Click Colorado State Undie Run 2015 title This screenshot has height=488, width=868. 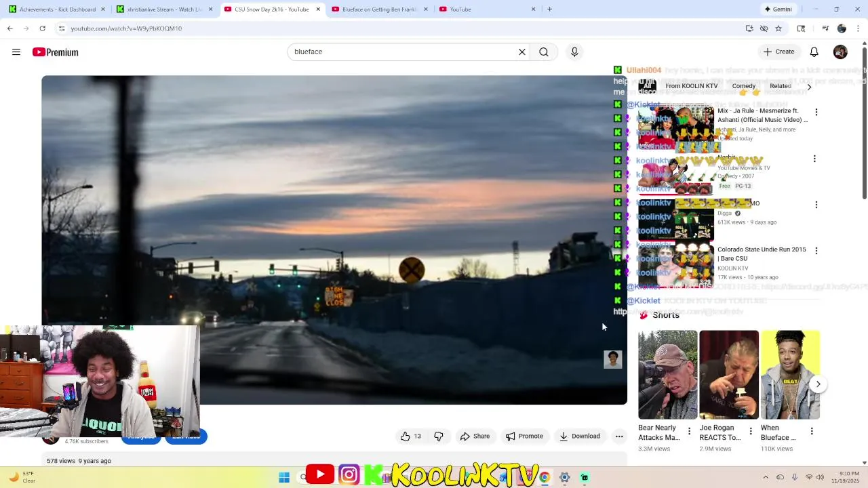[x=762, y=254]
